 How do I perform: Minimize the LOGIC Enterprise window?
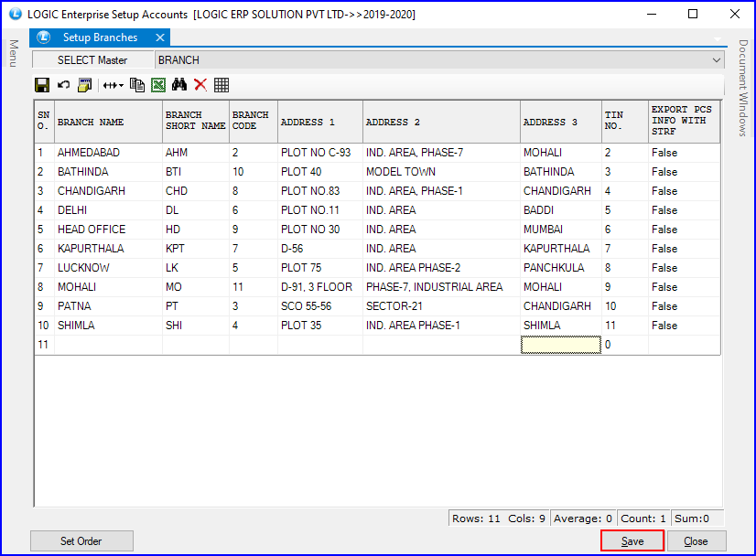tap(652, 14)
